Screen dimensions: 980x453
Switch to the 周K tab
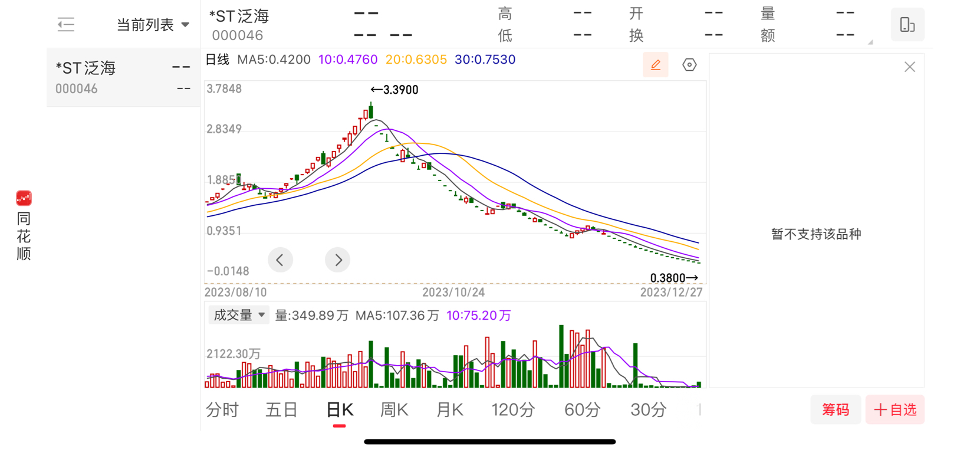point(394,409)
